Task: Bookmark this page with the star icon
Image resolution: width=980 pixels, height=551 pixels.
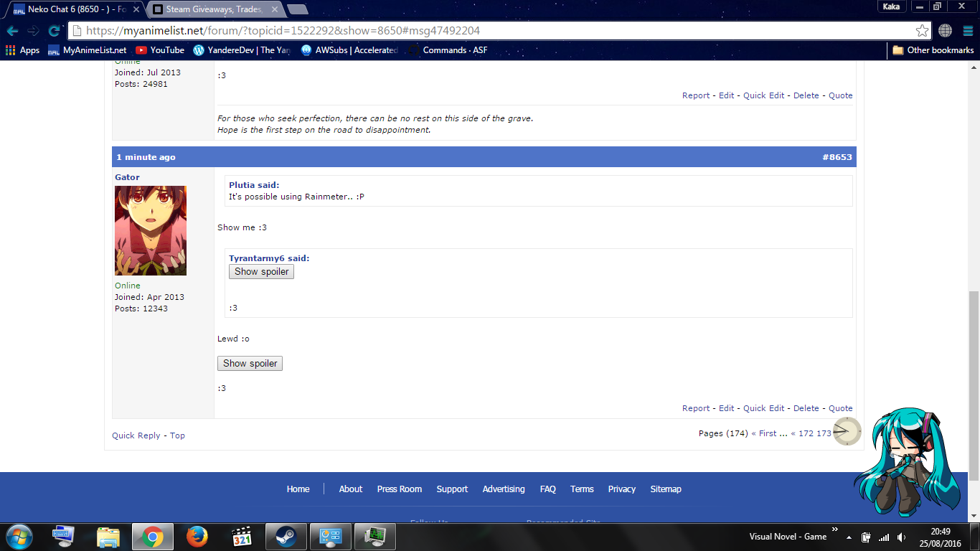Action: coord(922,31)
